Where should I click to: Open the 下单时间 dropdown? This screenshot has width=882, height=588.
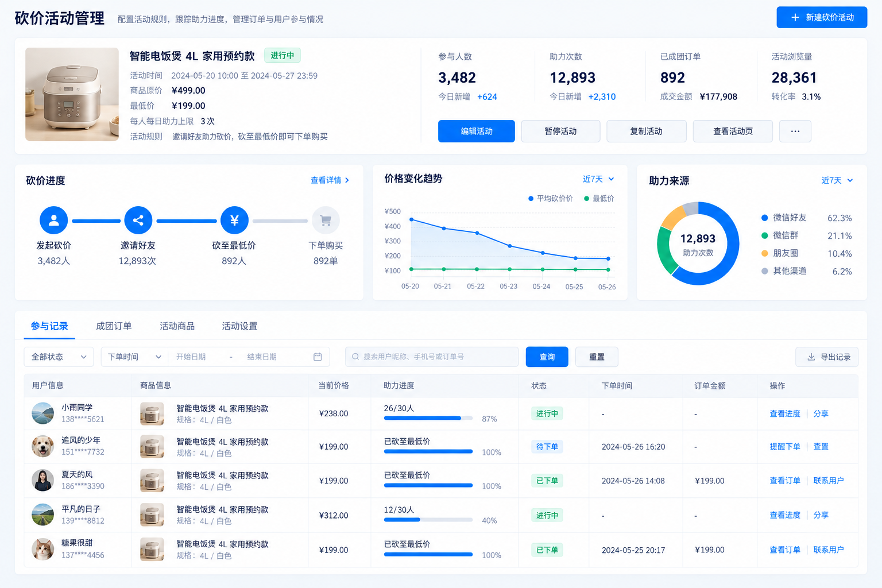pos(134,357)
